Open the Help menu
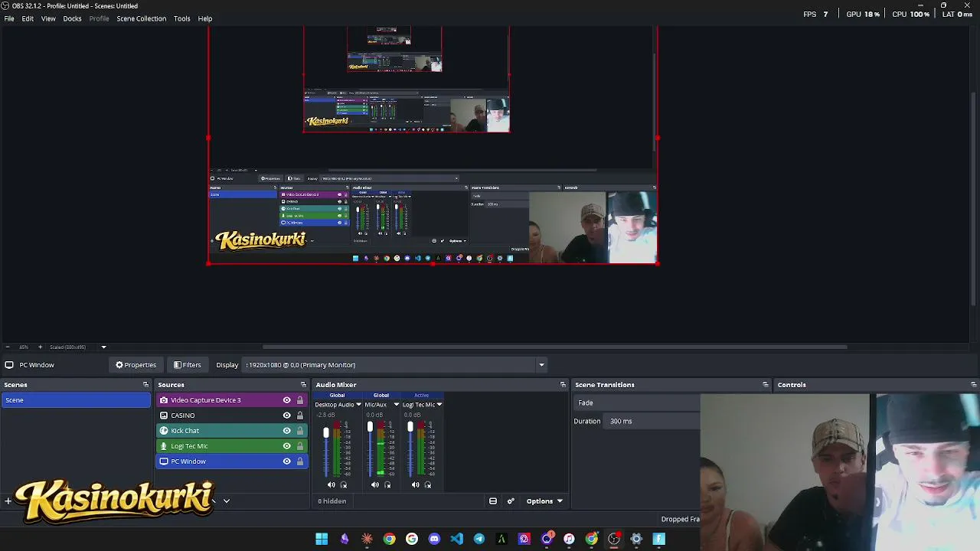Viewport: 980px width, 551px height. pos(205,18)
